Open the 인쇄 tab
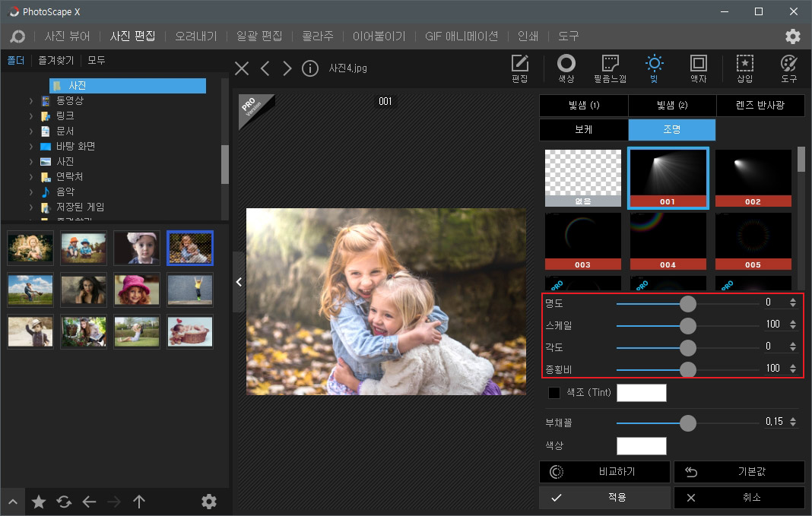812x516 pixels. click(528, 36)
